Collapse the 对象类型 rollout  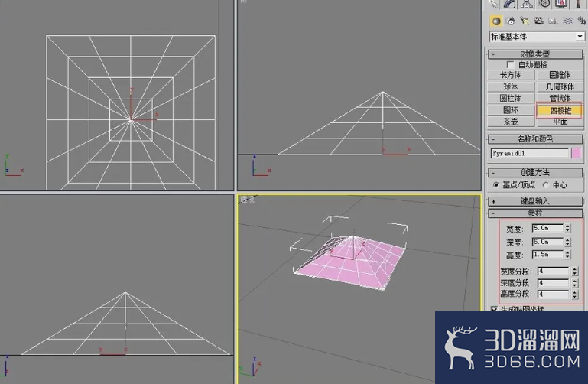(x=535, y=54)
